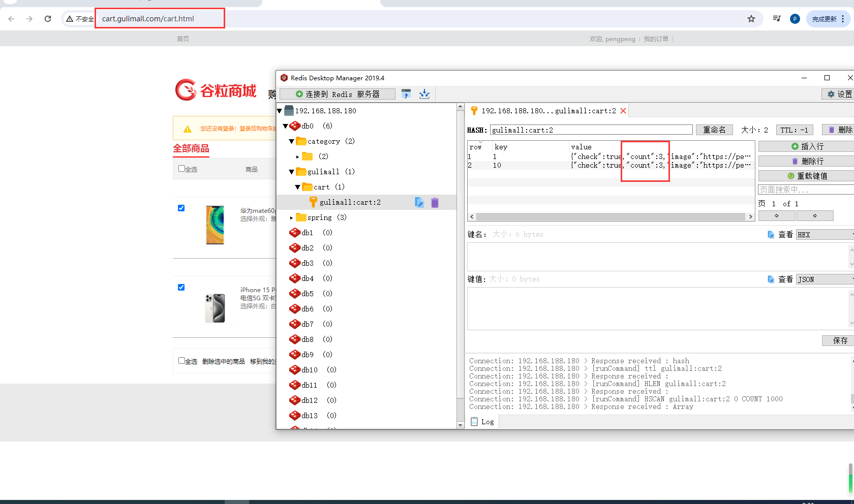The width and height of the screenshot is (854, 504).
Task: Click the 删除 key button
Action: pos(839,130)
